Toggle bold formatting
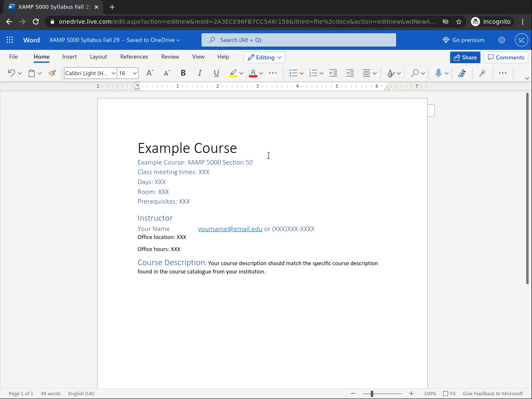532x399 pixels. point(183,73)
